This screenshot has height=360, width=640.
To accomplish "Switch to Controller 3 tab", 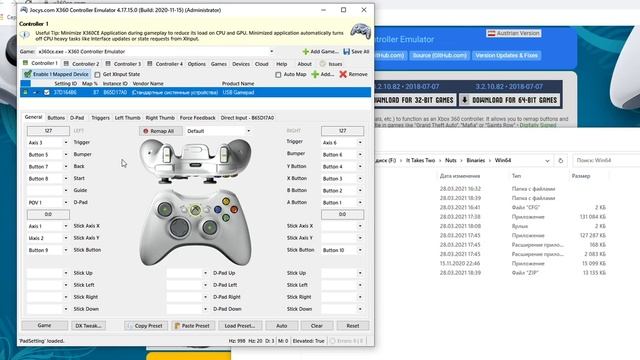I will coord(123,64).
